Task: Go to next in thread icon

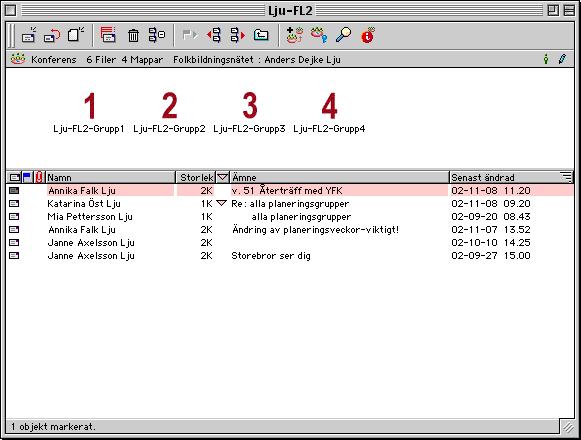Action: pyautogui.click(x=238, y=36)
